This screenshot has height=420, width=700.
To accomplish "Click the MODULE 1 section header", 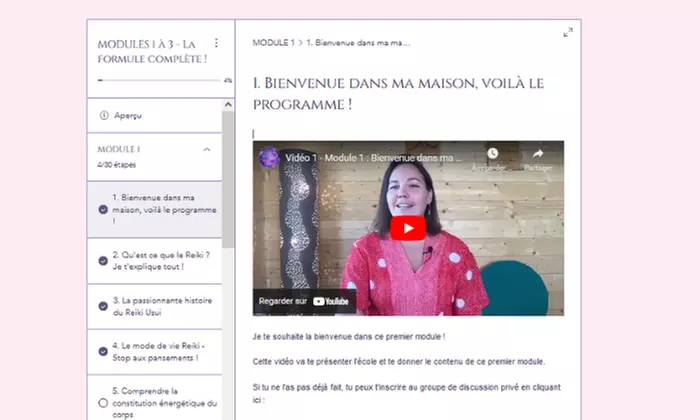I will tap(154, 157).
